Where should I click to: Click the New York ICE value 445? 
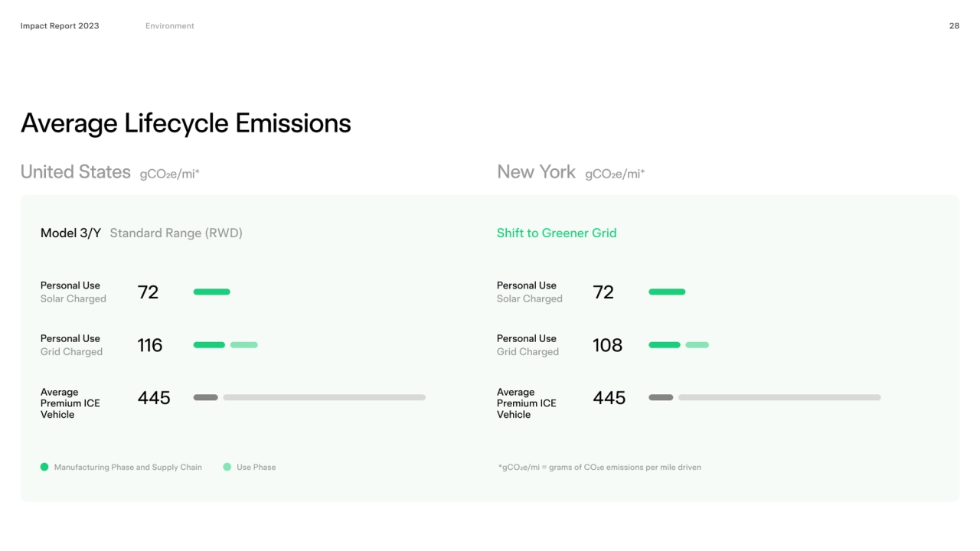point(609,398)
